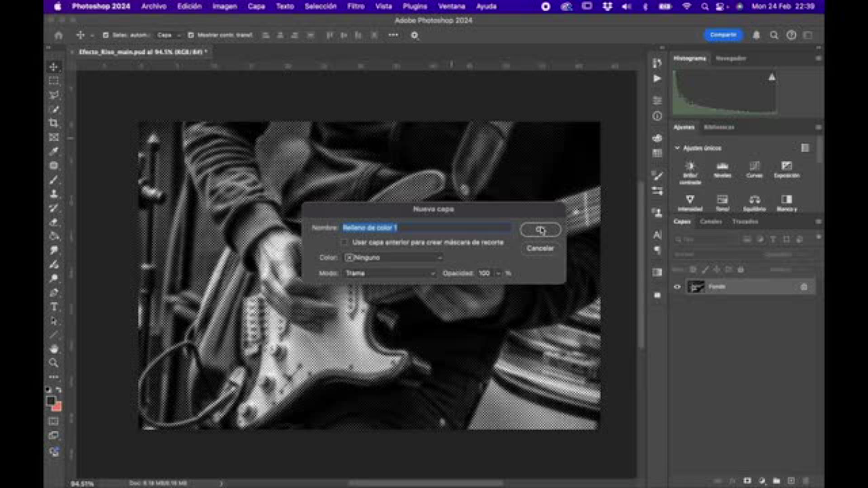Select the Move tool
This screenshot has height=488, width=868.
coord(54,67)
